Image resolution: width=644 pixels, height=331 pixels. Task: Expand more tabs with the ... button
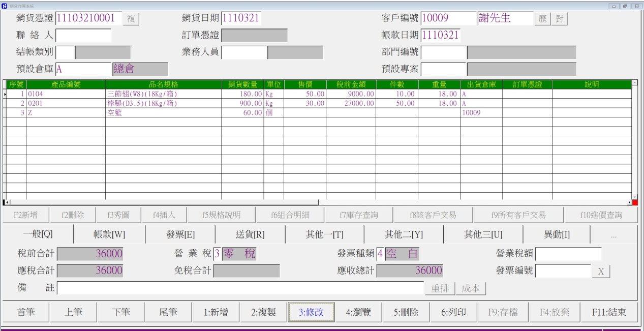(x=614, y=235)
